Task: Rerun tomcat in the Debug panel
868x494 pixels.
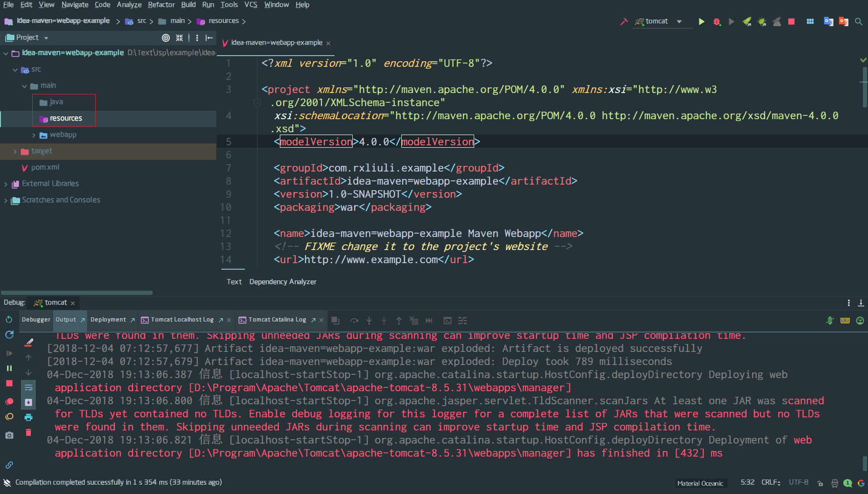Action: [9, 319]
